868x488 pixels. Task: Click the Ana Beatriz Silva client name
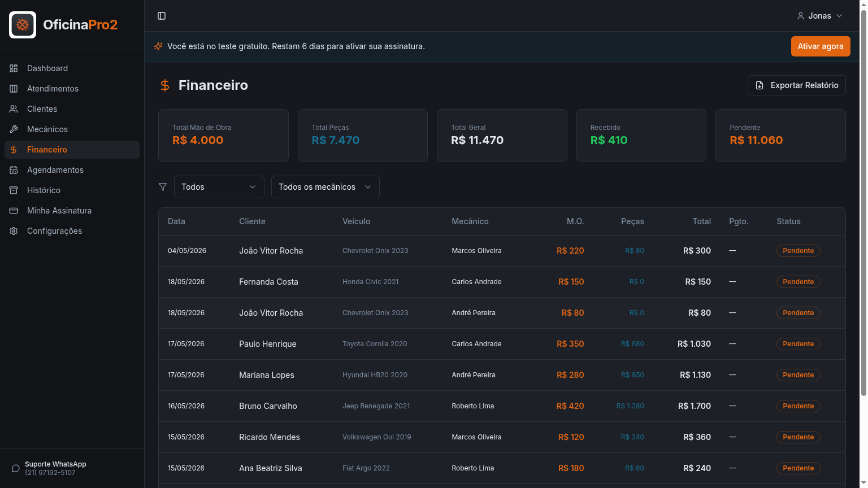(271, 468)
